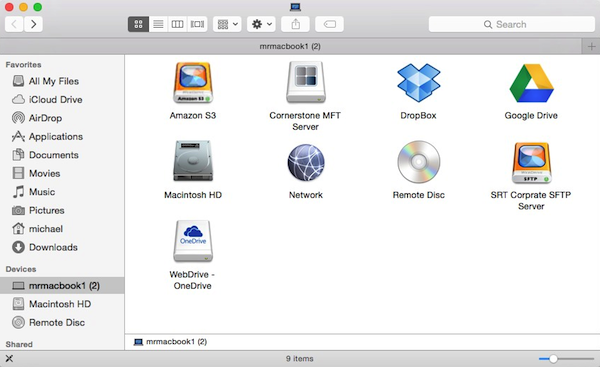Open Movies in sidebar

coord(62,173)
